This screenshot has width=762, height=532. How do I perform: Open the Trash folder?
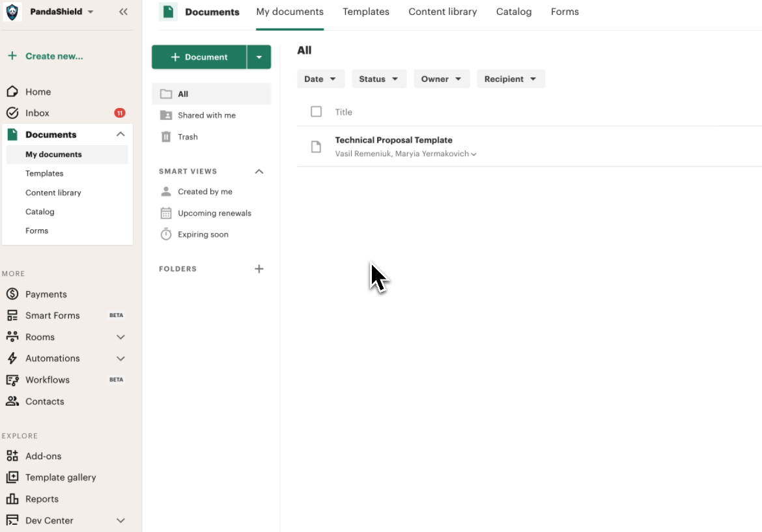pos(188,137)
